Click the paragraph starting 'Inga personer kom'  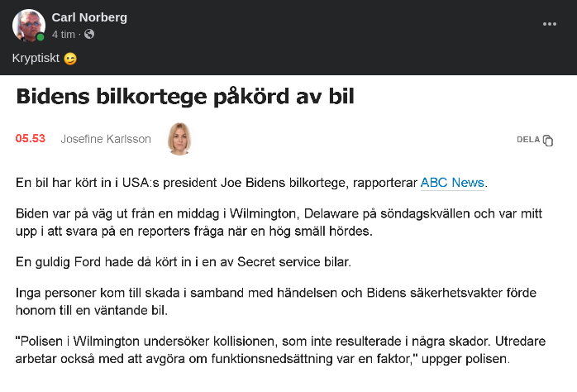[x=281, y=301]
